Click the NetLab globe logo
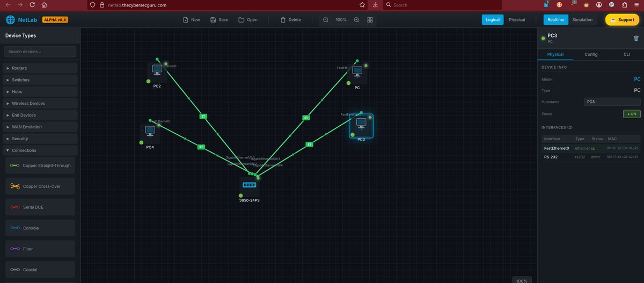The image size is (644, 283). [10, 20]
